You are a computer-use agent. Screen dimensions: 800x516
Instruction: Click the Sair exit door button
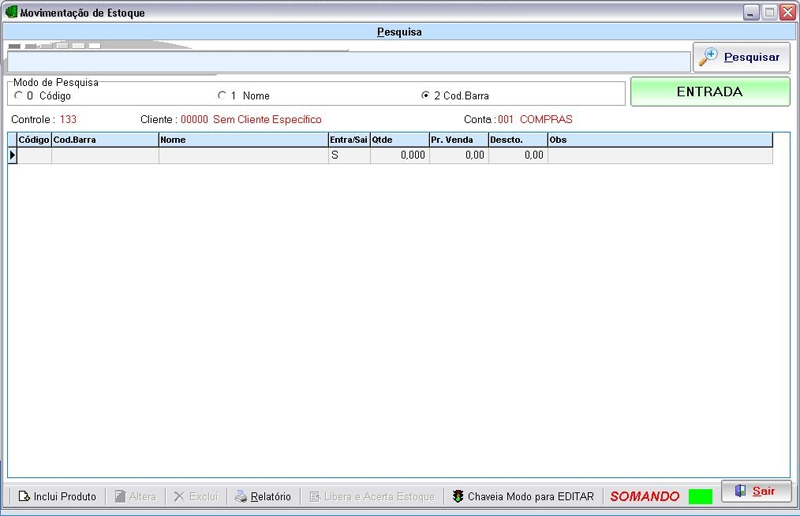755,491
